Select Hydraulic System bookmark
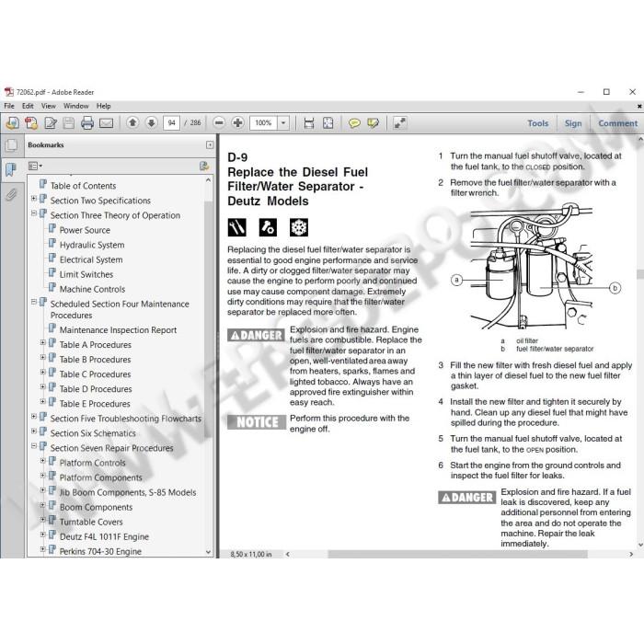The width and height of the screenshot is (644, 644). (x=92, y=245)
